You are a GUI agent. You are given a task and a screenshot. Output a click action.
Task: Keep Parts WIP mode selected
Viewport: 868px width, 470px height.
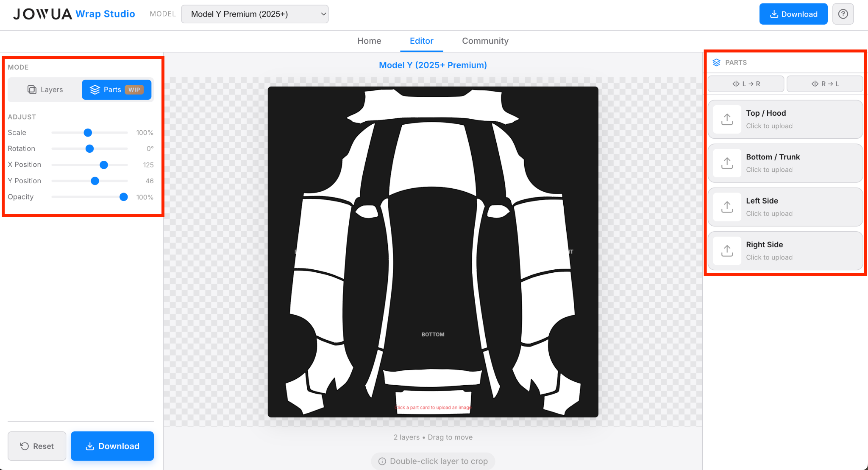click(117, 90)
